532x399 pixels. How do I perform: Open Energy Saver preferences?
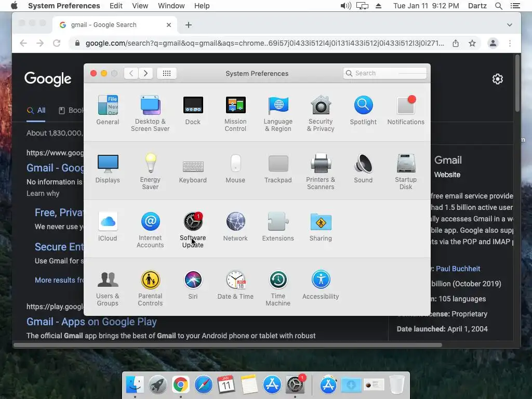(150, 171)
